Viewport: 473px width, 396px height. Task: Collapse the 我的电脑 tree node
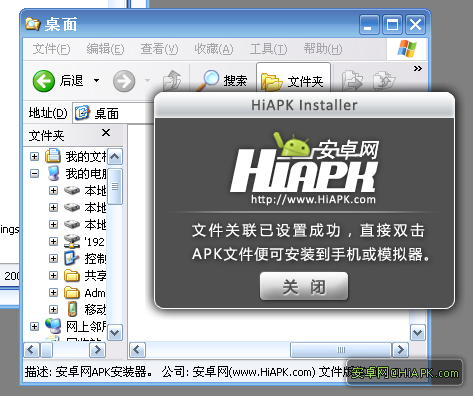click(34, 173)
